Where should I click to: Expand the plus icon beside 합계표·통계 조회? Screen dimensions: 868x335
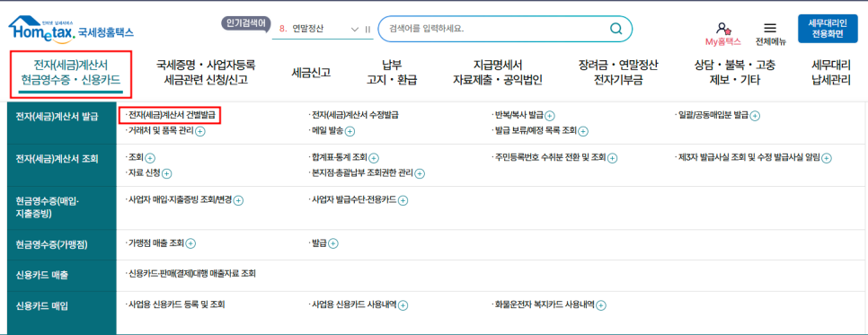(x=374, y=158)
